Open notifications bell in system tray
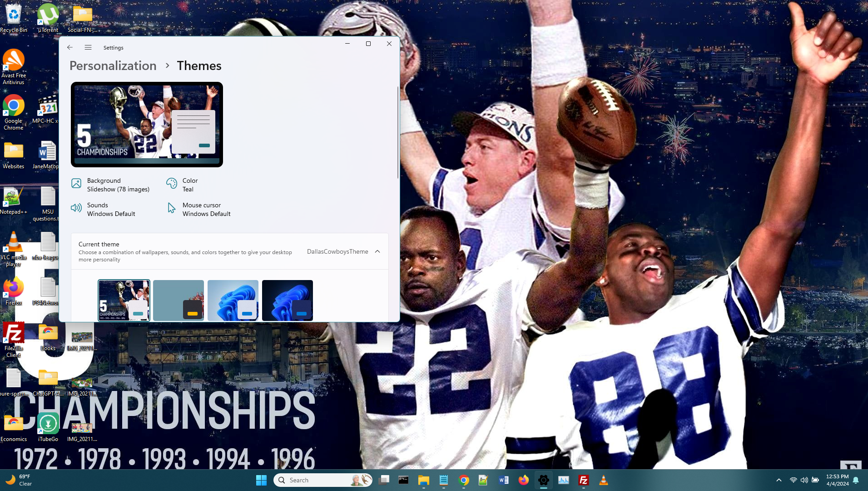 pyautogui.click(x=856, y=480)
